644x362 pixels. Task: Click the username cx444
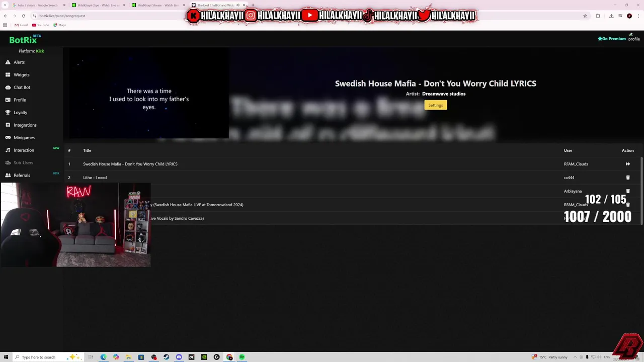coord(569,177)
